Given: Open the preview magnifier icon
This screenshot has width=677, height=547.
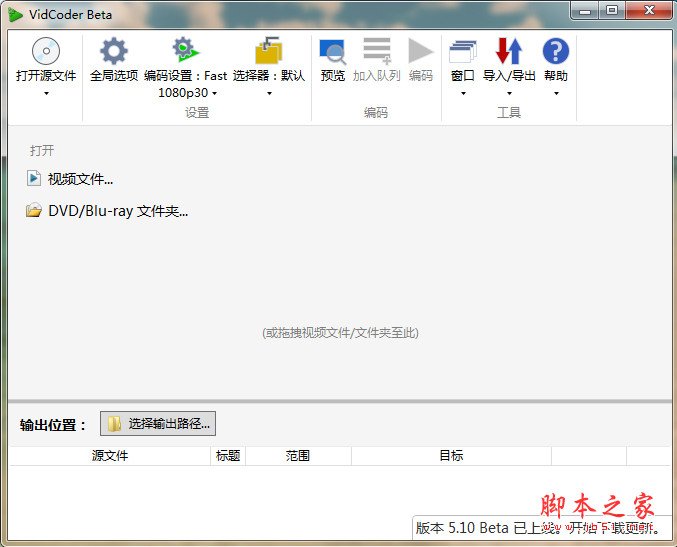Looking at the screenshot, I should point(332,52).
